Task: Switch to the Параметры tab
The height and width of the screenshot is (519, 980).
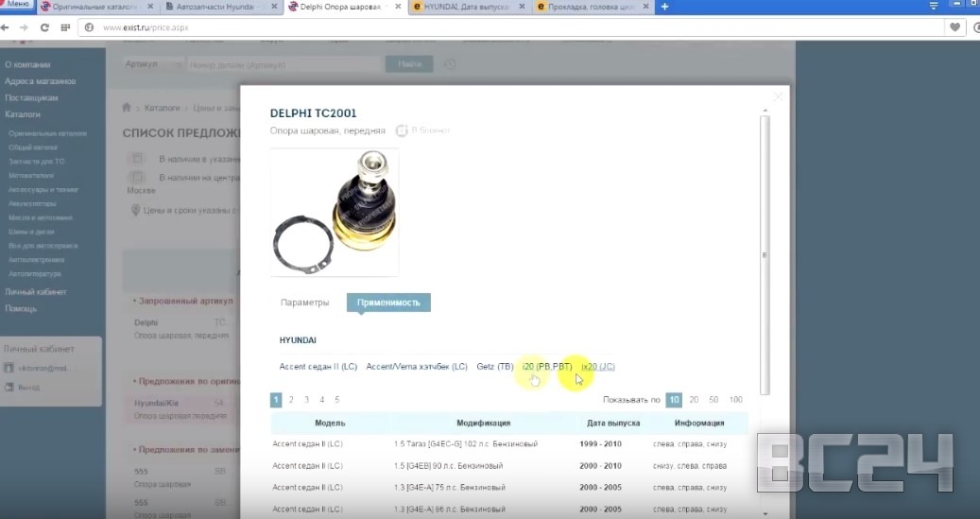Action: 304,303
